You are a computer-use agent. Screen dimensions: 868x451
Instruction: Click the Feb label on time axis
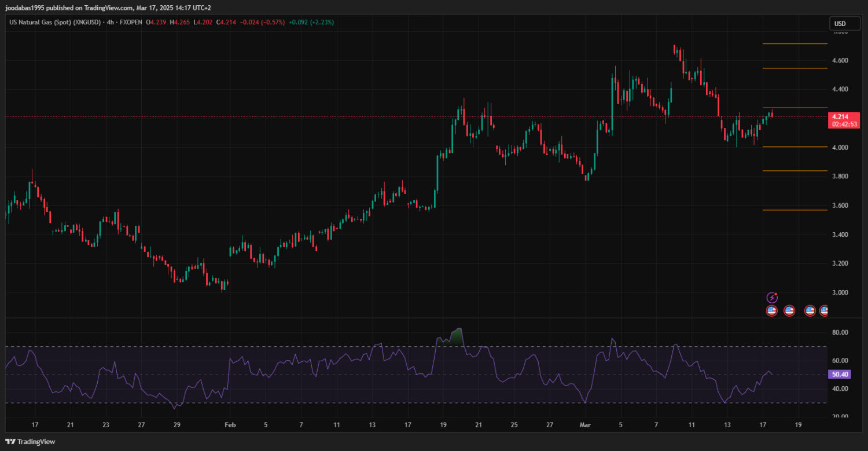coord(230,425)
